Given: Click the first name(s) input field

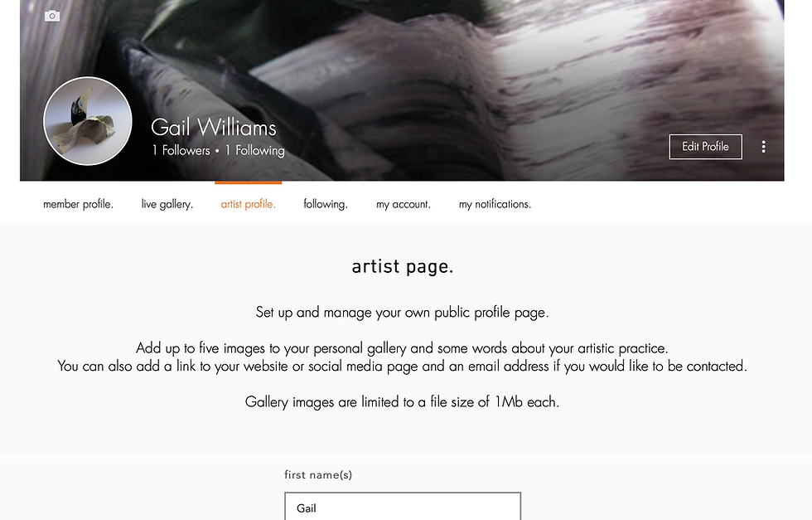Looking at the screenshot, I should coord(403,506).
